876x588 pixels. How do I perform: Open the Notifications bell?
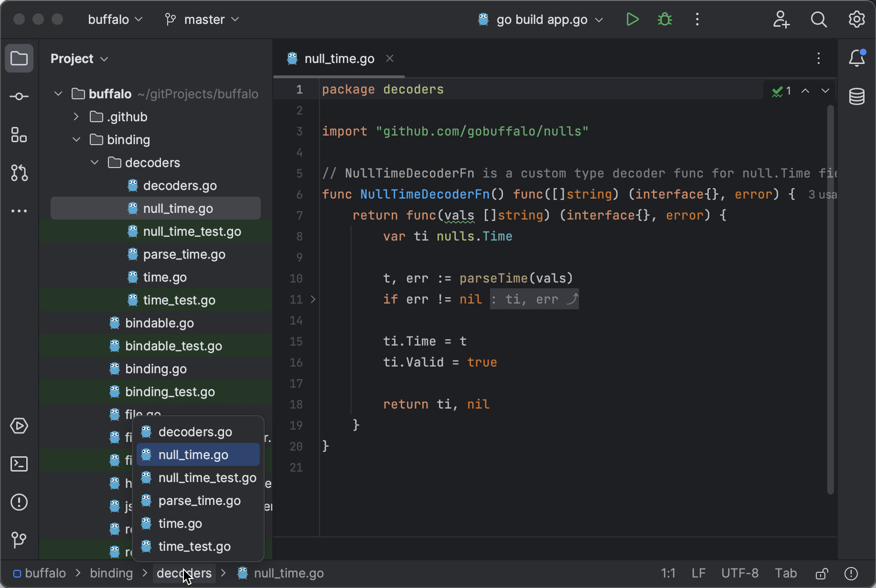[x=856, y=58]
